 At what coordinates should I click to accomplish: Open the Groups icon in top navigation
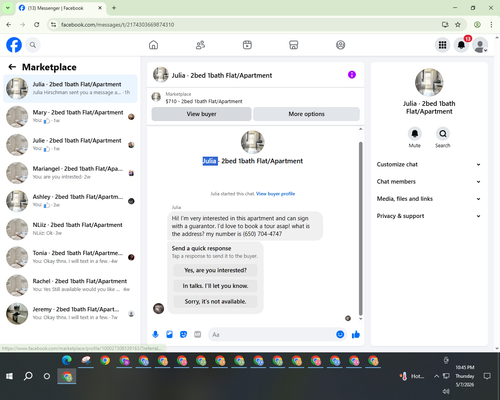click(x=340, y=45)
